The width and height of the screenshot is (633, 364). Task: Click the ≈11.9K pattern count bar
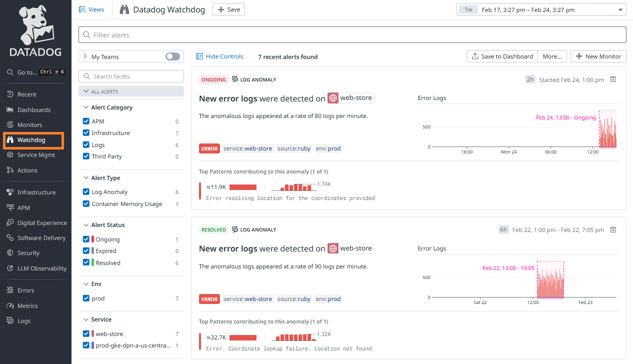coord(242,187)
